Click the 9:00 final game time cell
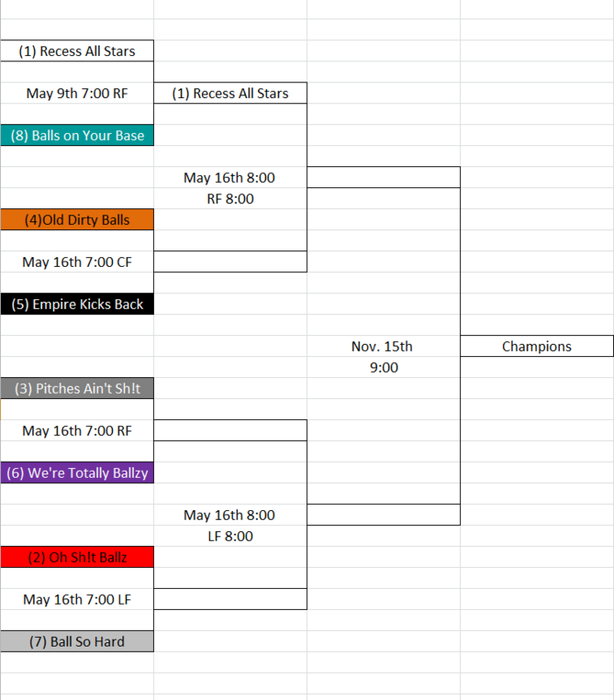This screenshot has width=614, height=700. 384,367
